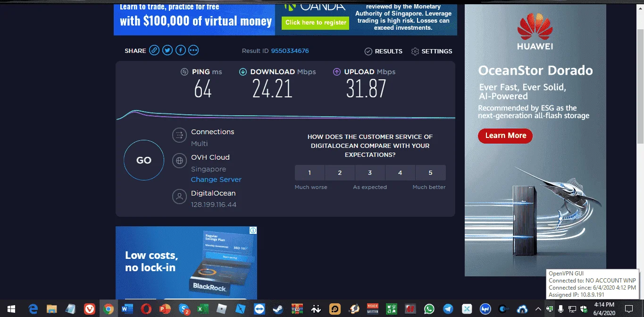
Task: Open Steam from taskbar
Action: [278, 309]
